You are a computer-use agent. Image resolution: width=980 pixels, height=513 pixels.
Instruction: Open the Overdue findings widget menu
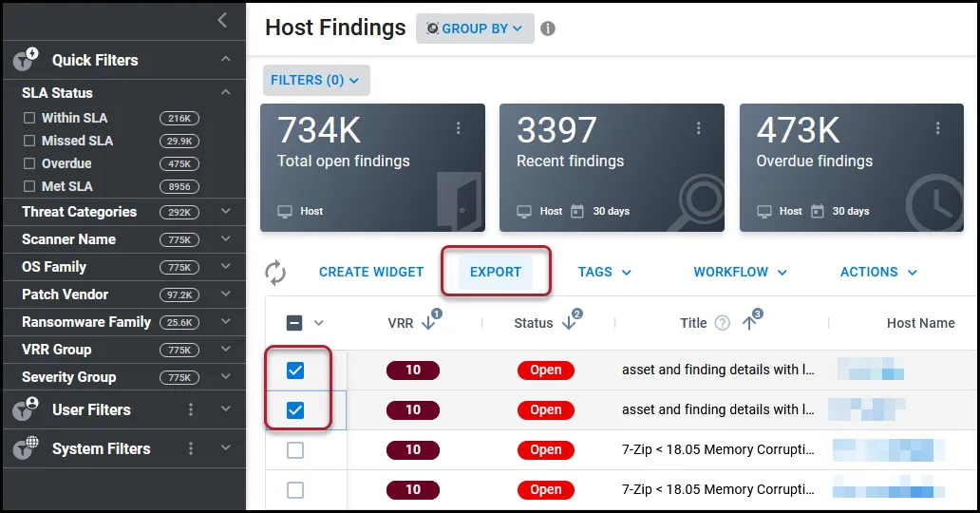coord(937,127)
